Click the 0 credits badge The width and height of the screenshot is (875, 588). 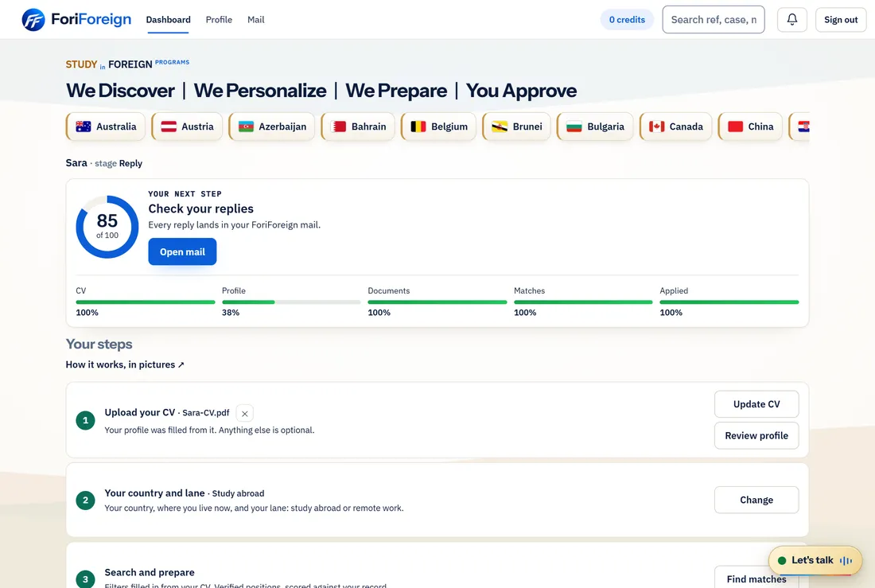627,20
